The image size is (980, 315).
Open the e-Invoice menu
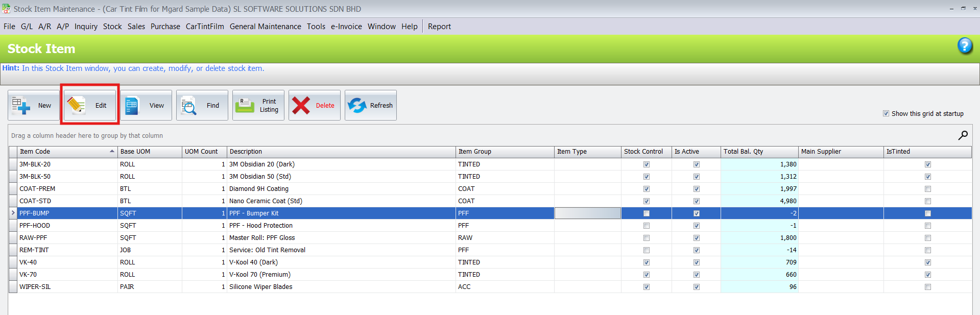[x=346, y=27]
